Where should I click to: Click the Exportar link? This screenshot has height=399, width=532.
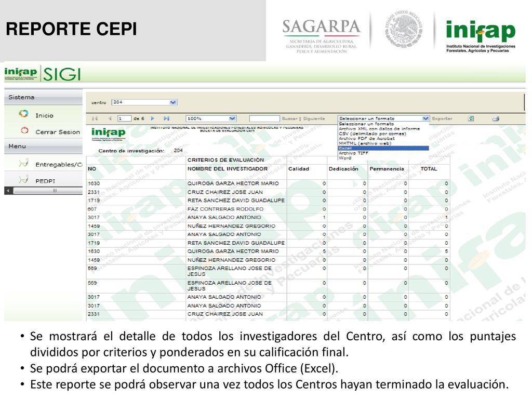(x=442, y=118)
